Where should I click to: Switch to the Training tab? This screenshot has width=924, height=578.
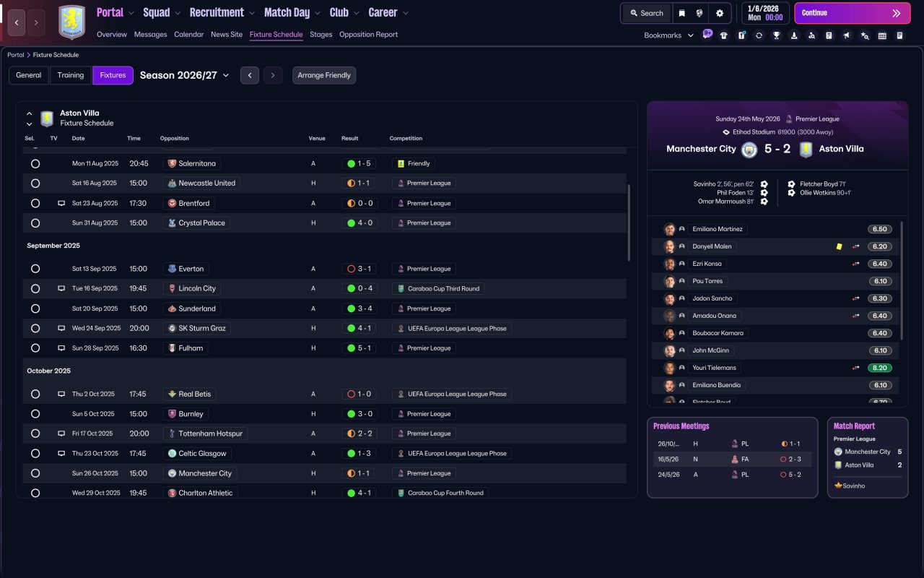(x=71, y=75)
